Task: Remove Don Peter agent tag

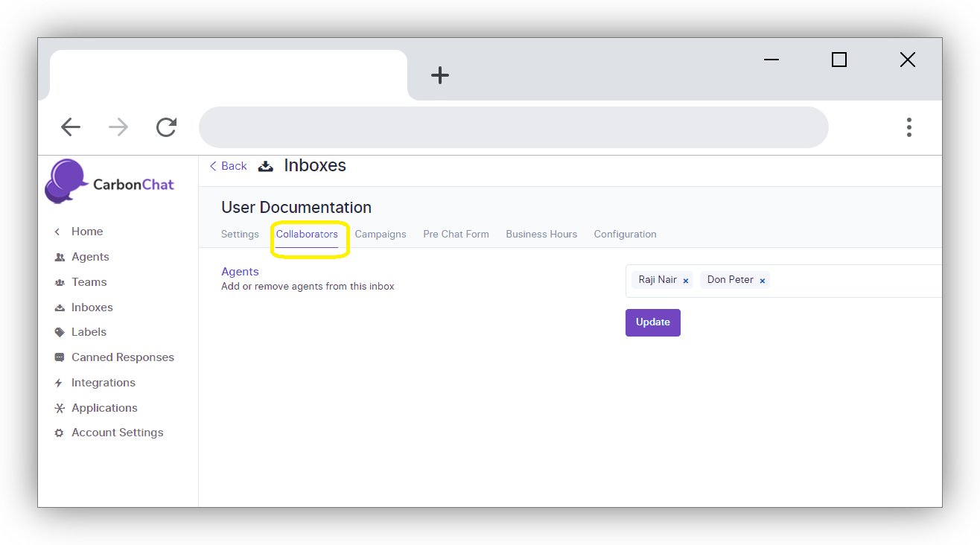Action: point(762,281)
